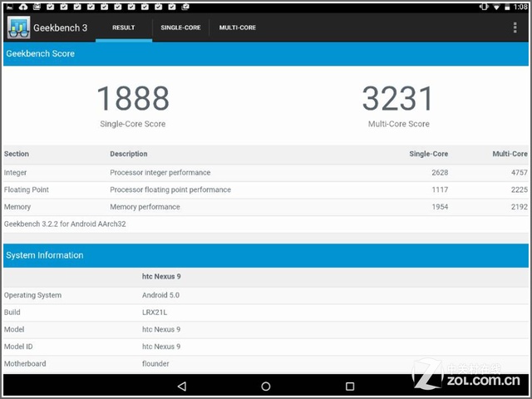
Task: Tap the bold htc Nexus 9 heading
Action: click(161, 277)
